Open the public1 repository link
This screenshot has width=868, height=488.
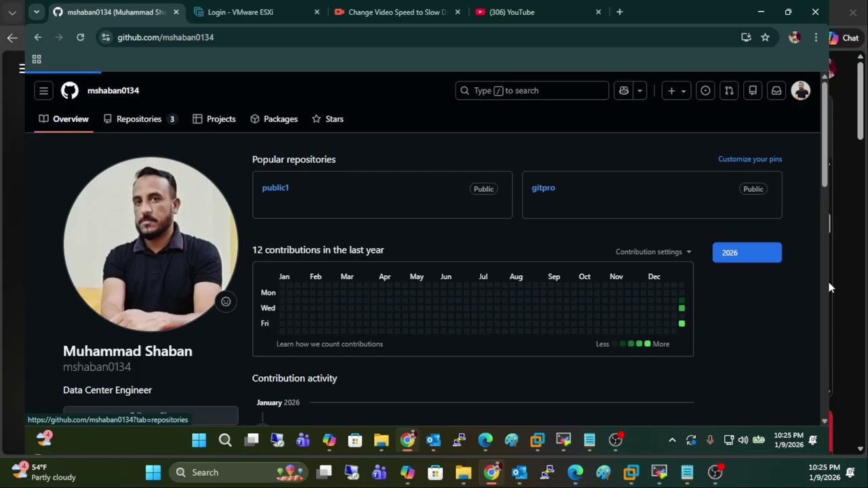[x=275, y=188]
